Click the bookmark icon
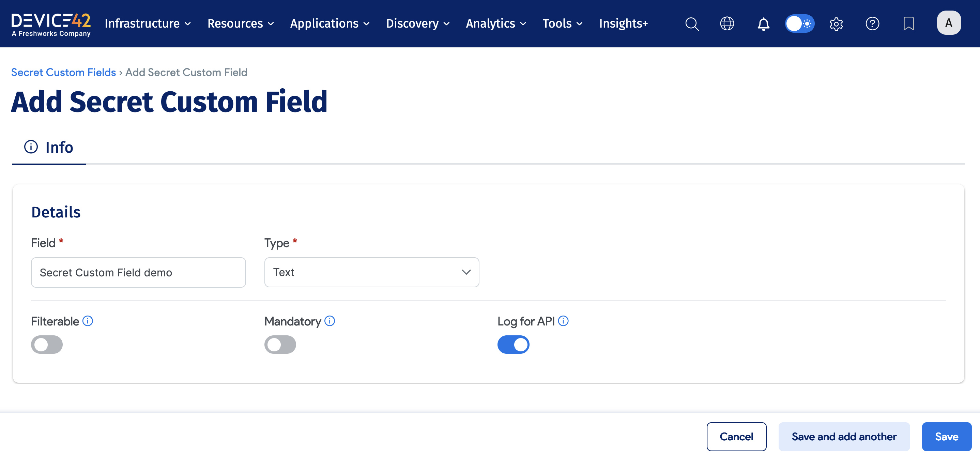The image size is (980, 456). 908,24
